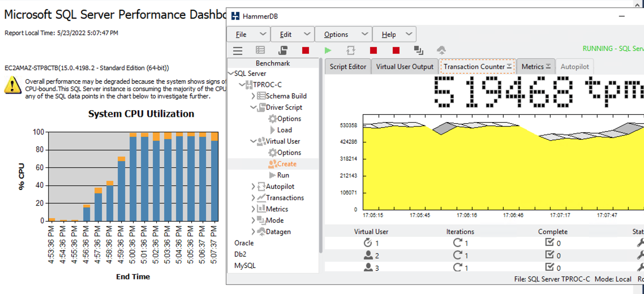Select the MySQL database entry
Screen dimensions: 644x294
(245, 266)
